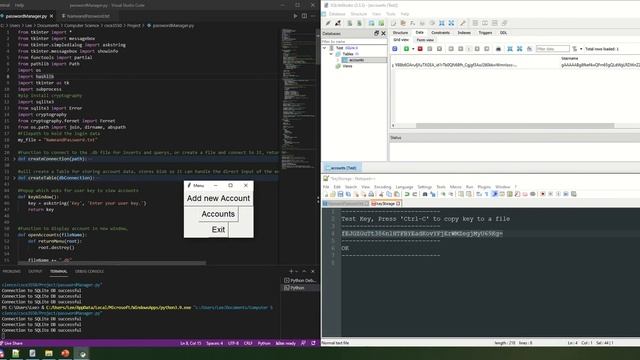Paste using Notepad++ toolbar icon
The image size is (640, 360).
pos(397,194)
